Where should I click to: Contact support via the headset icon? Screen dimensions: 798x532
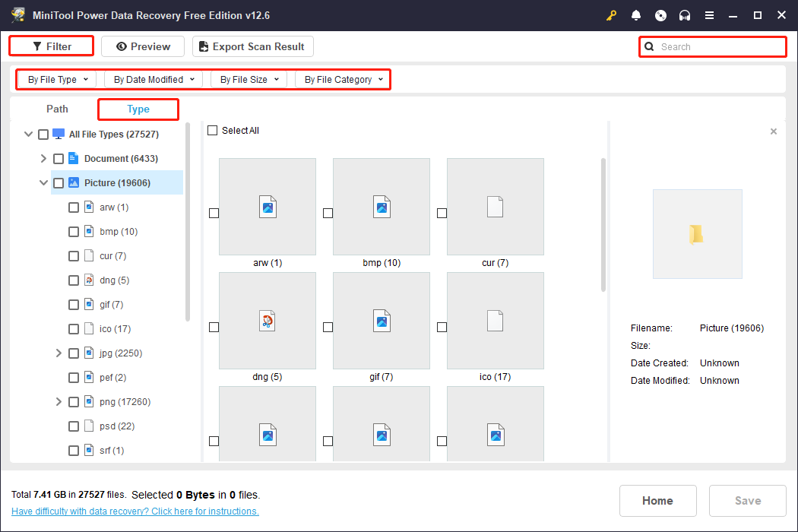click(685, 15)
